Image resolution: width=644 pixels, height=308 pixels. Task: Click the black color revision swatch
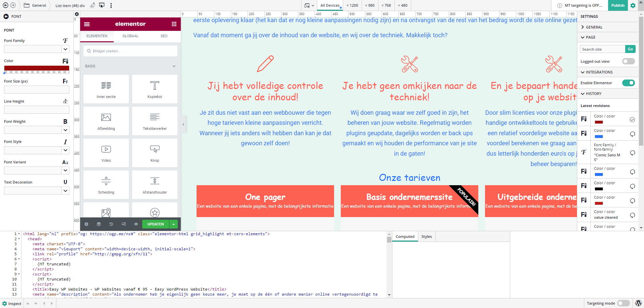598,189
